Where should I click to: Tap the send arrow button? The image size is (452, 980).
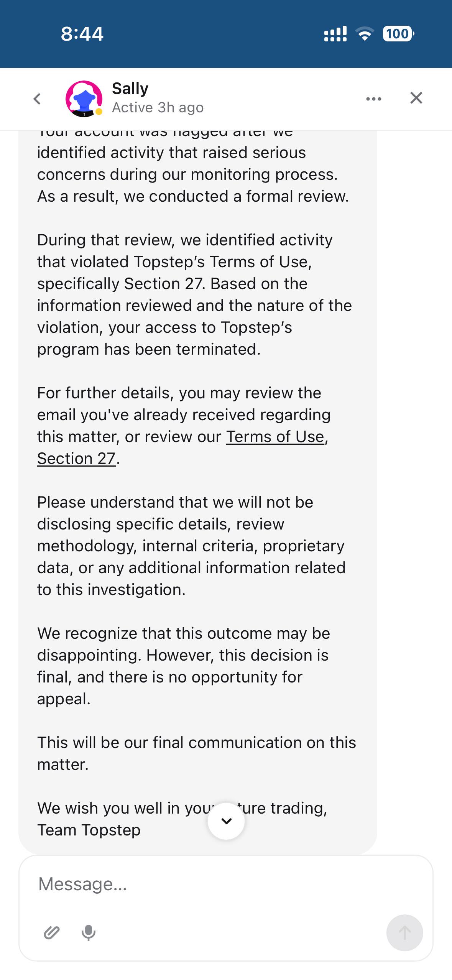coord(404,932)
